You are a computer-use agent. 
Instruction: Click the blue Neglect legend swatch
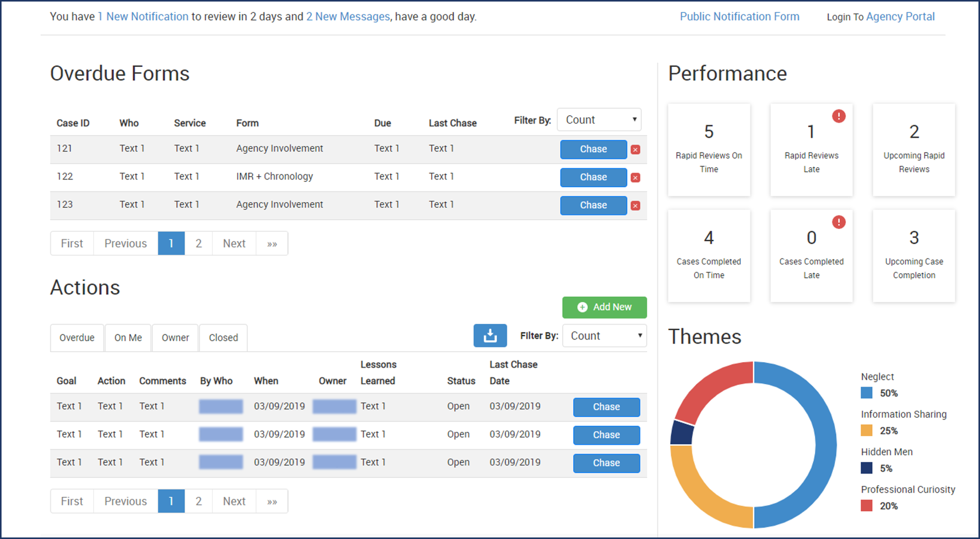point(866,393)
